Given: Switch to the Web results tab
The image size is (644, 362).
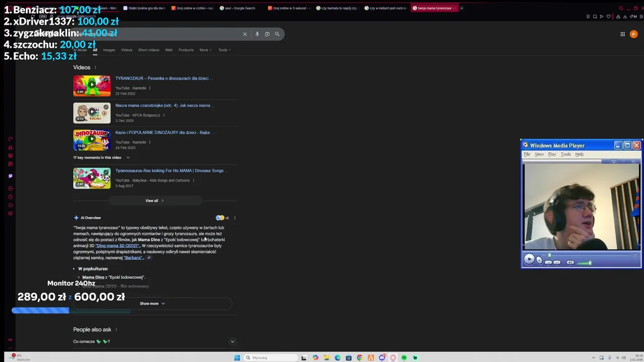Looking at the screenshot, I should click(x=169, y=50).
